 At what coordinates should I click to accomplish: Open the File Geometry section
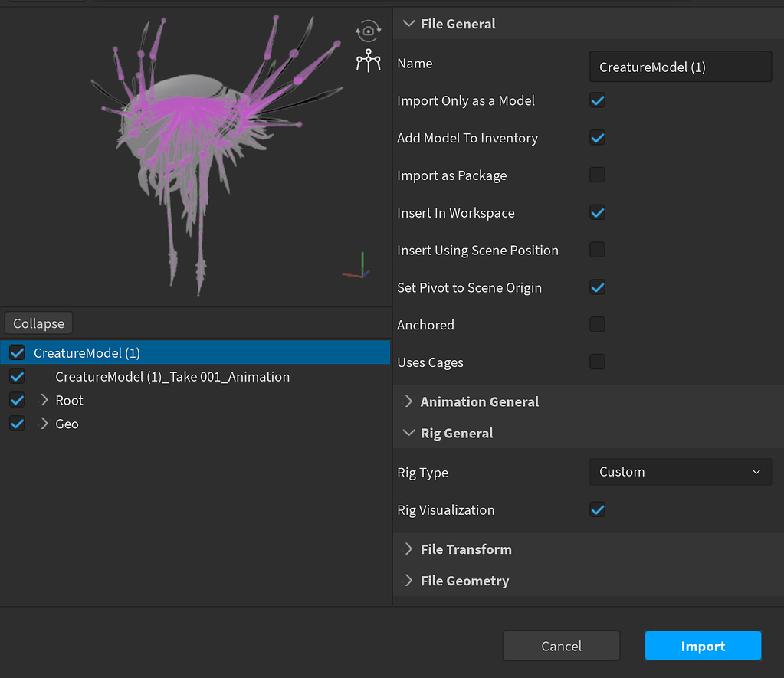(408, 581)
